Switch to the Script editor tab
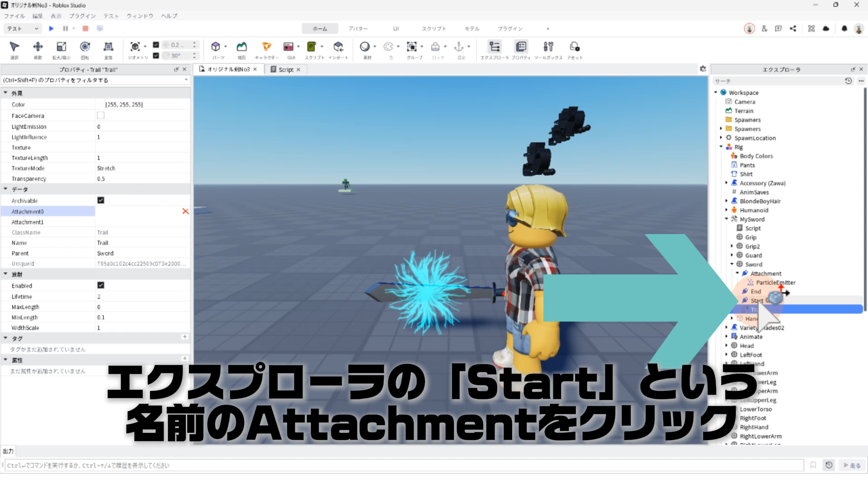868x488 pixels. point(285,70)
